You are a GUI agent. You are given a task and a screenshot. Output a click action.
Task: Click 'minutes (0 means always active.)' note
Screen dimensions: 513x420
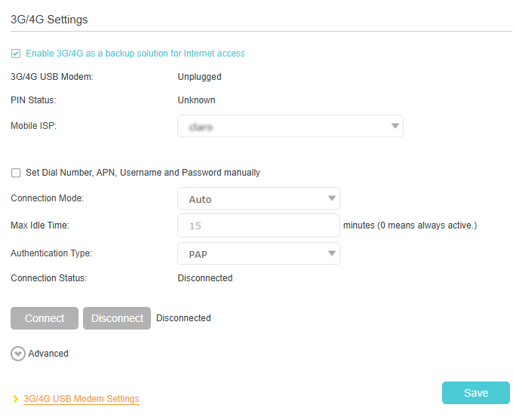click(410, 225)
